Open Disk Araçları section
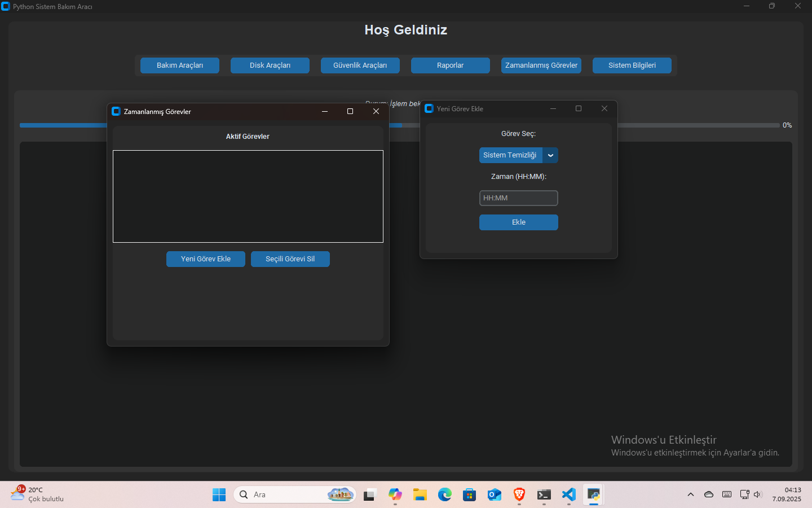 click(x=270, y=65)
